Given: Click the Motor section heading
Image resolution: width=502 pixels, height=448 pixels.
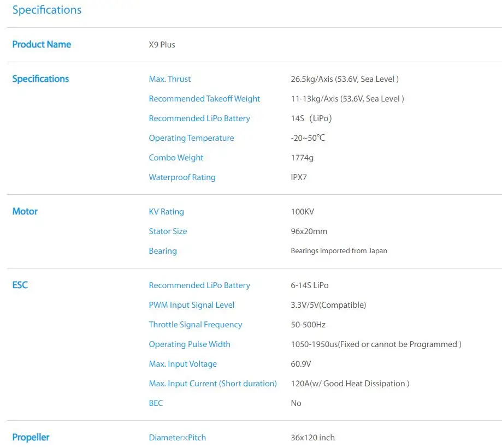Looking at the screenshot, I should click(25, 211).
